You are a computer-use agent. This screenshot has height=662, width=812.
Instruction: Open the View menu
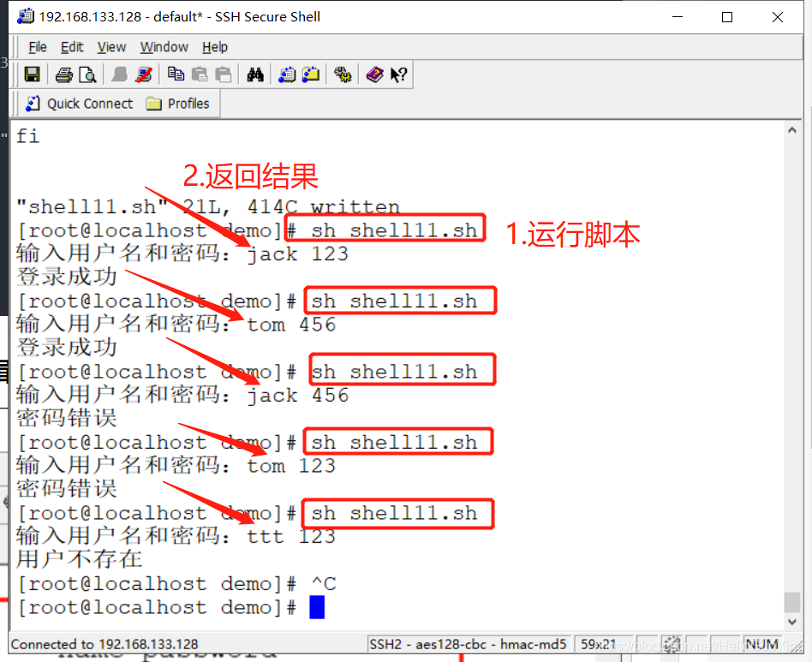pyautogui.click(x=111, y=47)
